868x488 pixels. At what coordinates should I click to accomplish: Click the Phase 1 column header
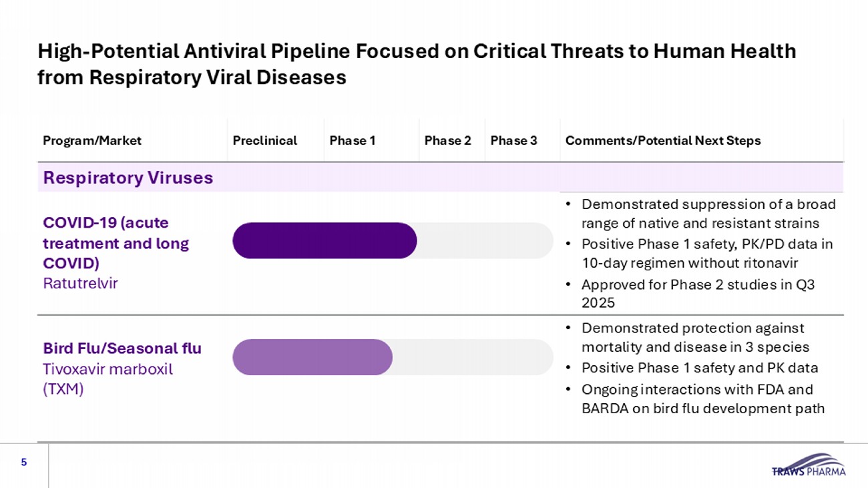point(353,141)
